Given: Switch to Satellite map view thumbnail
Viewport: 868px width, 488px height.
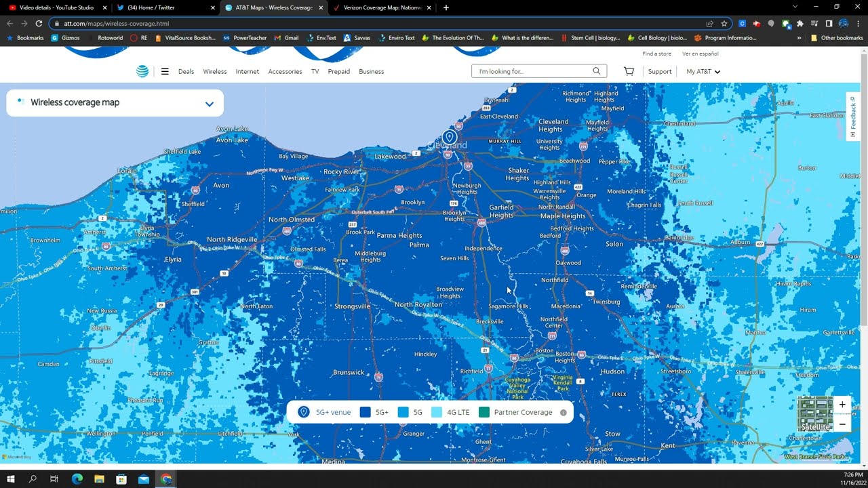Looking at the screenshot, I should coord(816,414).
